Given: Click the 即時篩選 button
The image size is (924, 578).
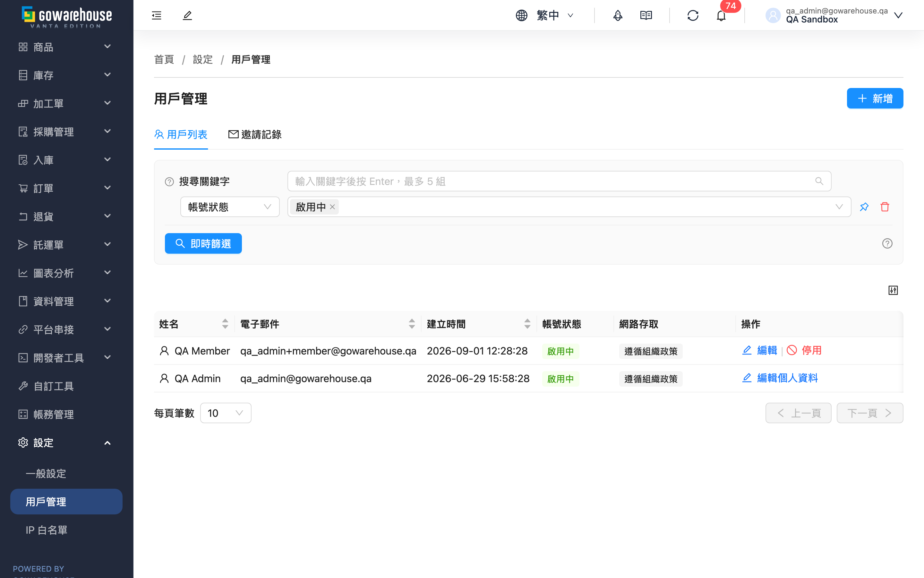Looking at the screenshot, I should (x=203, y=243).
